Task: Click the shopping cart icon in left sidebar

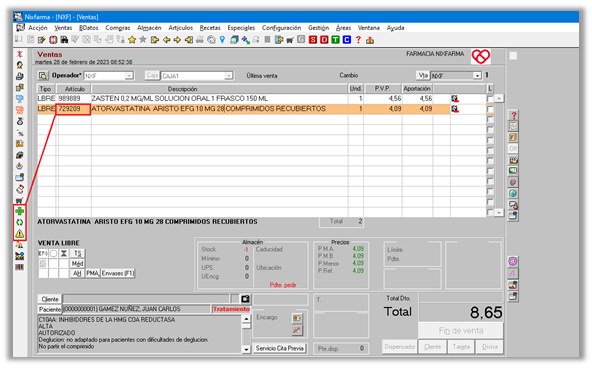Action: click(20, 200)
